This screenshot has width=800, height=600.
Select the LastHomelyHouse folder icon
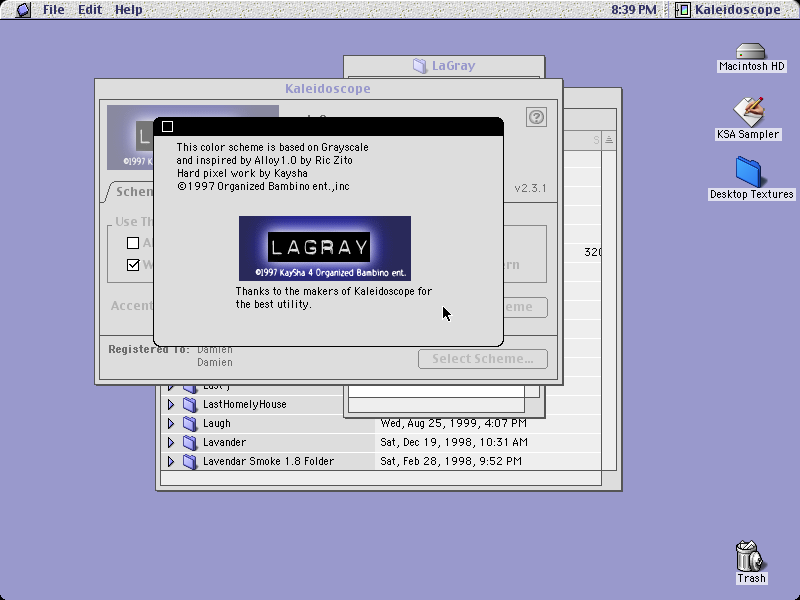[x=190, y=405]
